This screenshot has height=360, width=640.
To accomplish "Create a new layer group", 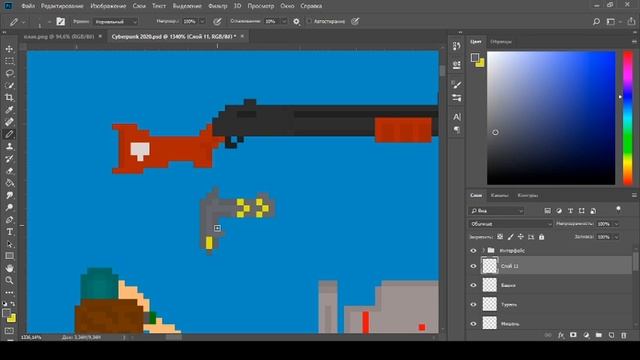I will click(x=598, y=335).
